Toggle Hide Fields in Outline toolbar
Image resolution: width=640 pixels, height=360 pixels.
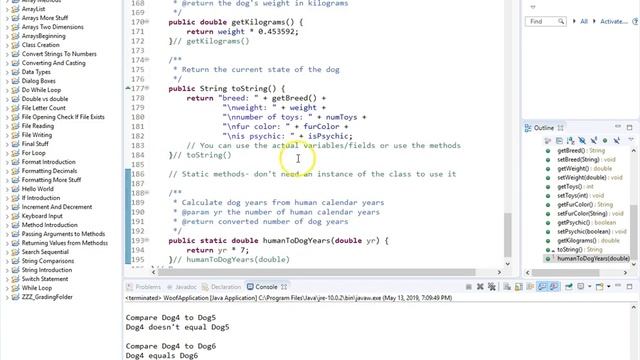click(582, 140)
